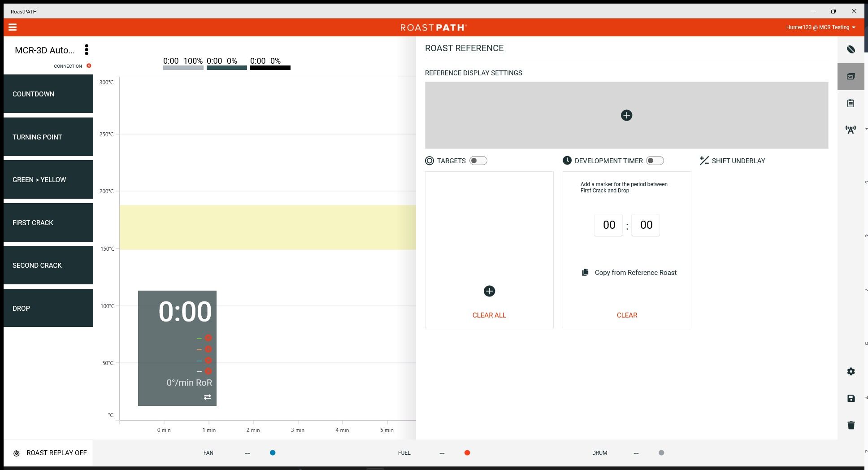The height and width of the screenshot is (470, 868).
Task: Mark the Green > Yellow event
Action: [x=48, y=179]
